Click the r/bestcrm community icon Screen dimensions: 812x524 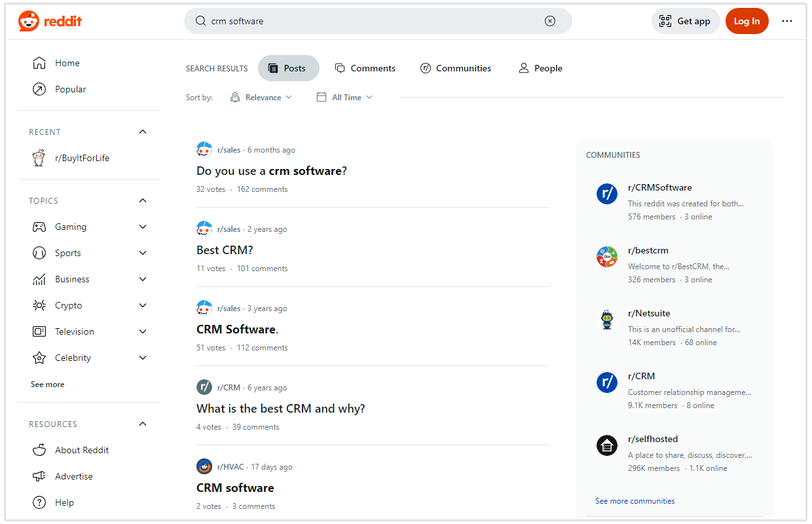tap(607, 257)
